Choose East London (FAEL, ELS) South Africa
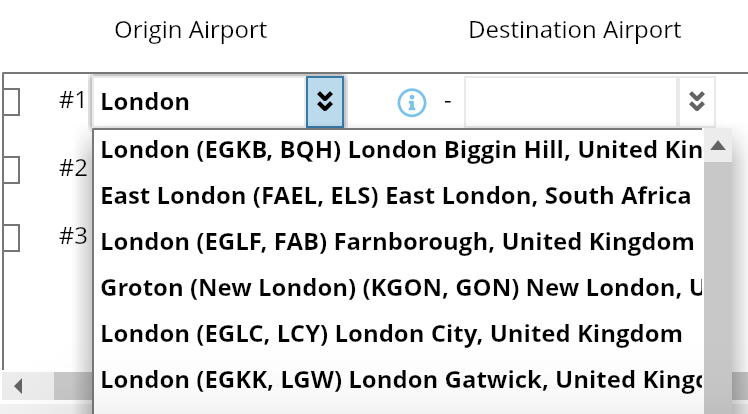Screen dimensions: 748x414 [396, 196]
